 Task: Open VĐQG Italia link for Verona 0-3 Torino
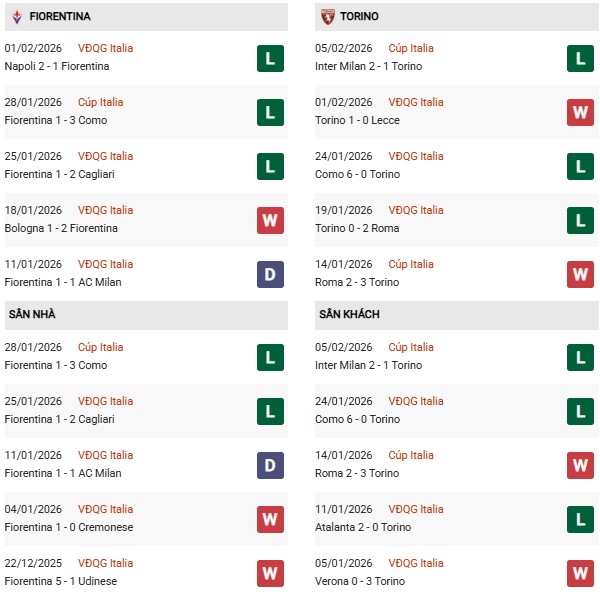pos(416,563)
